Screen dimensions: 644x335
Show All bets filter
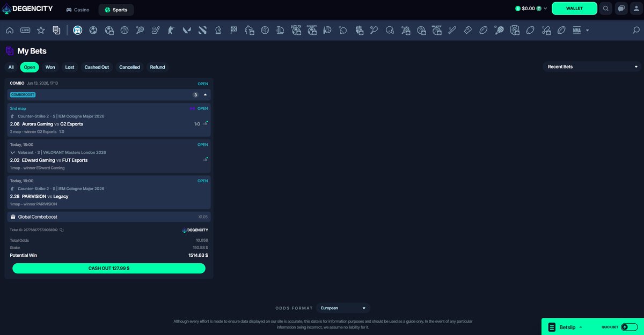tap(11, 67)
